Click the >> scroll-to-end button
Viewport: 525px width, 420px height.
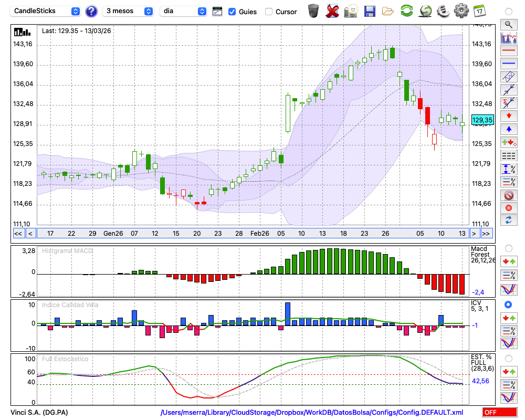click(x=486, y=233)
